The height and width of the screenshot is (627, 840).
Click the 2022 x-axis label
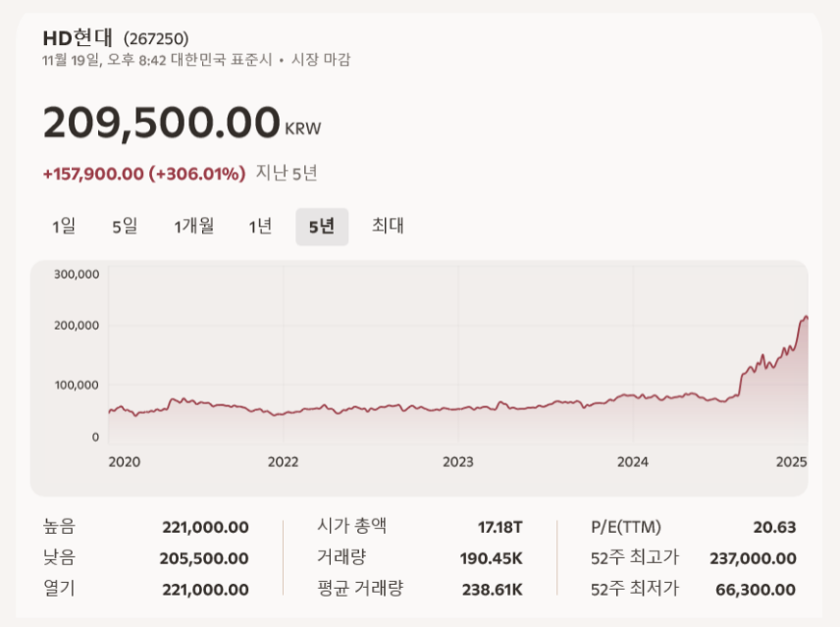tap(283, 462)
